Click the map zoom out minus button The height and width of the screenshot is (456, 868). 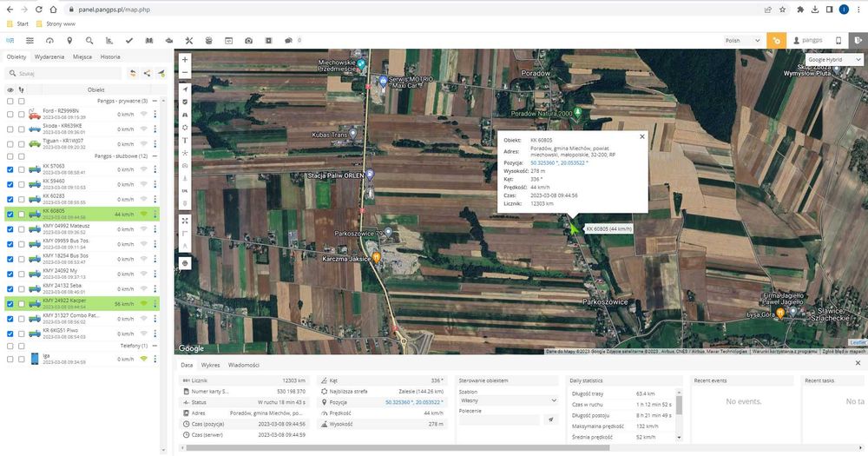(x=185, y=72)
